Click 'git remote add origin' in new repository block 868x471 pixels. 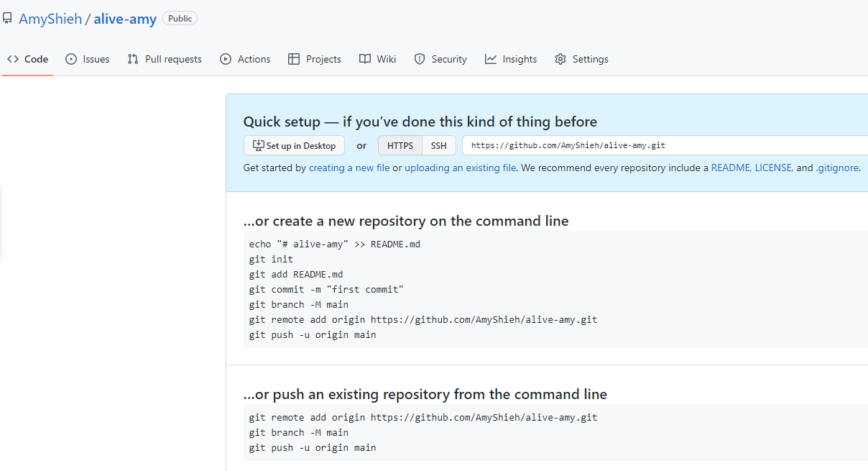tap(423, 319)
